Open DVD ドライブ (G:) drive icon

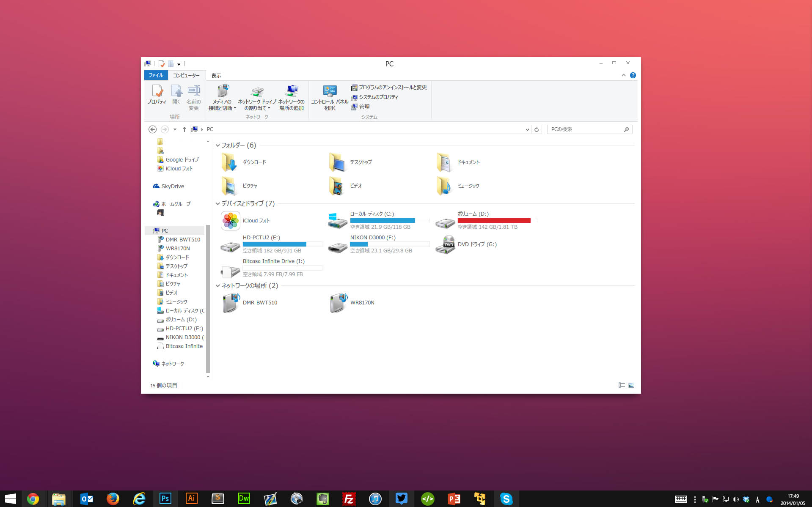(445, 244)
